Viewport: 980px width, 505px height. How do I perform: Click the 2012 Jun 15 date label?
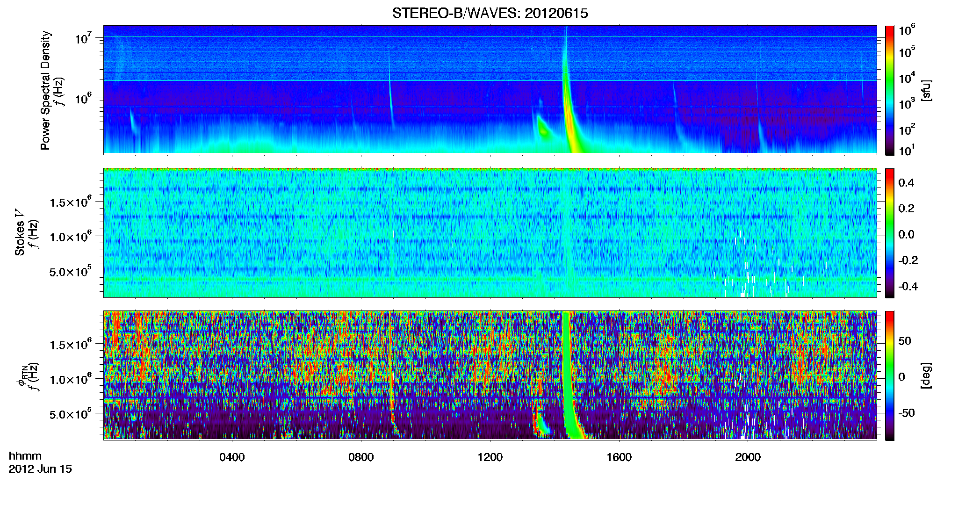[x=40, y=469]
